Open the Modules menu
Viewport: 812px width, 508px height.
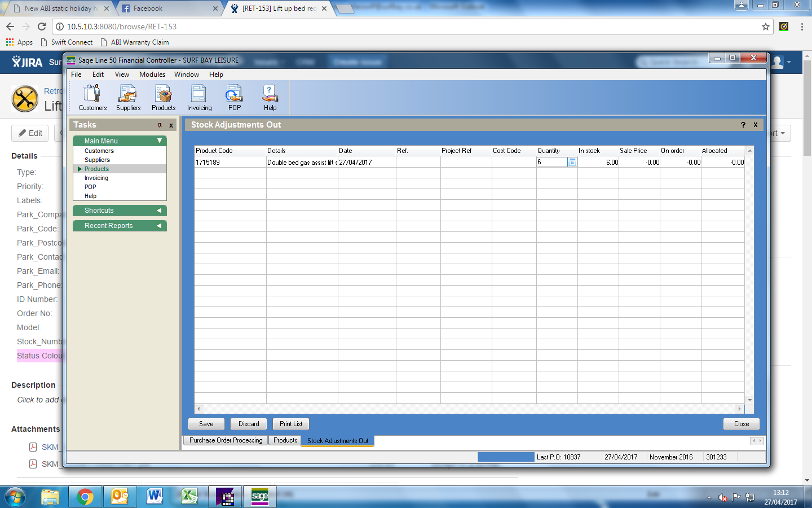coord(152,75)
